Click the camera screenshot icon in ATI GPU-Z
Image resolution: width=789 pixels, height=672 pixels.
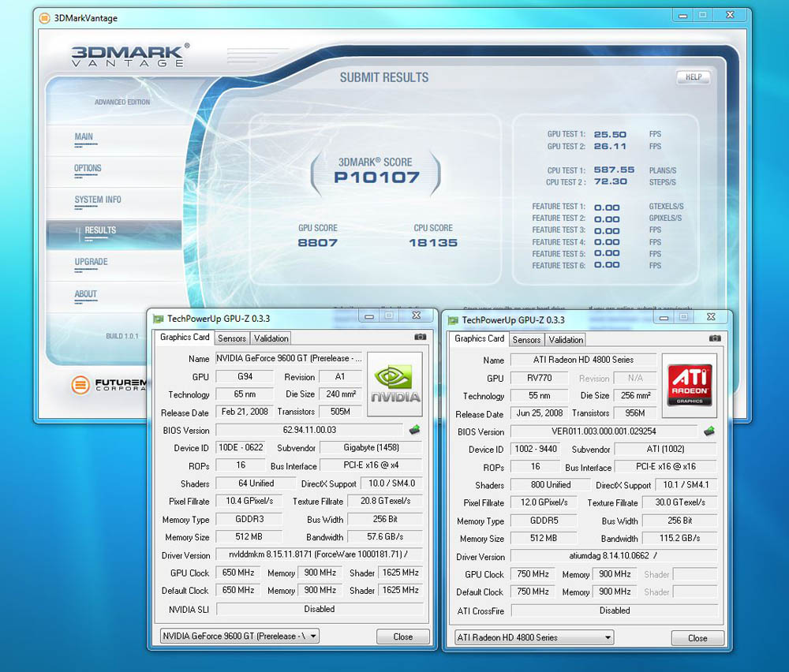pos(715,338)
